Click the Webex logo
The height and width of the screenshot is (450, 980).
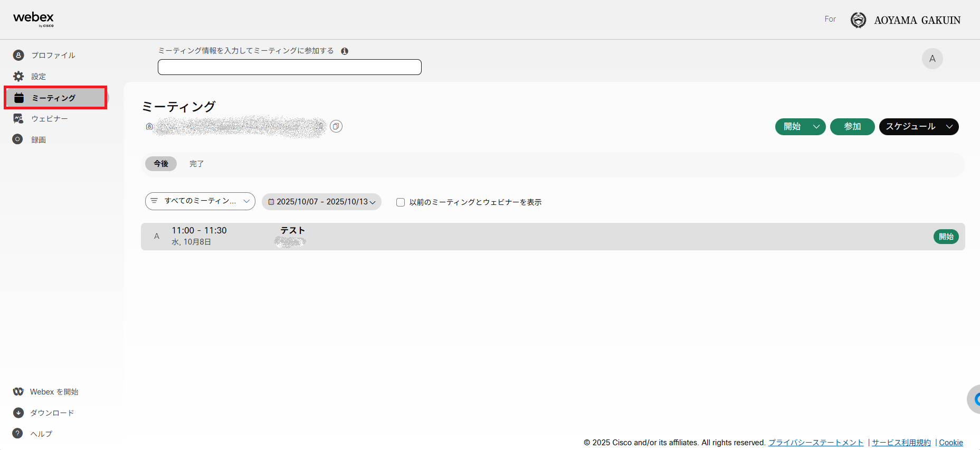pos(33,19)
